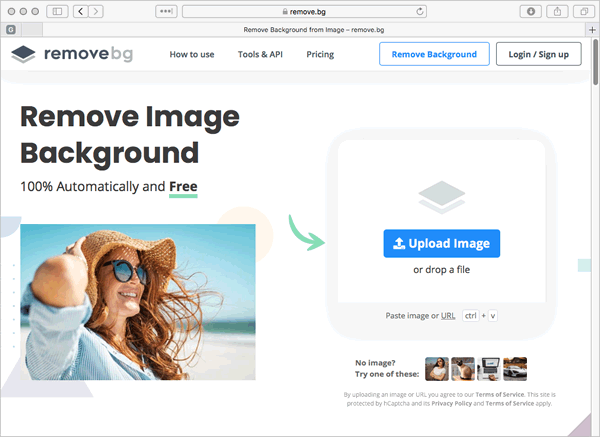The image size is (600, 437).
Task: Open the Tools & API menu
Action: pyautogui.click(x=260, y=54)
